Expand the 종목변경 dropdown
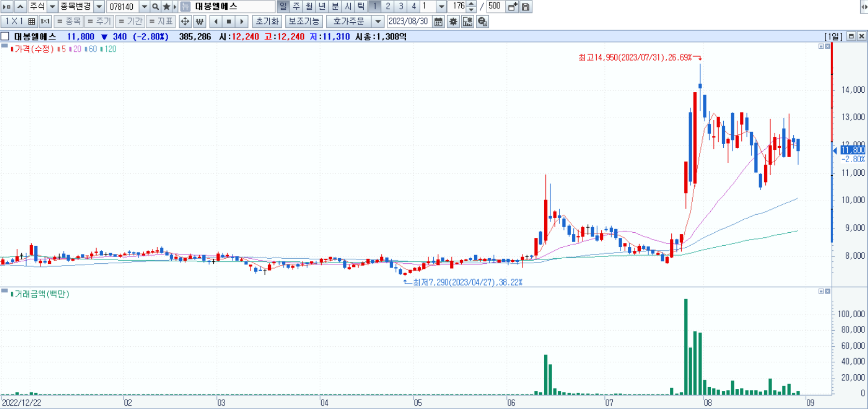Image resolution: width=868 pixels, height=409 pixels. pyautogui.click(x=99, y=7)
